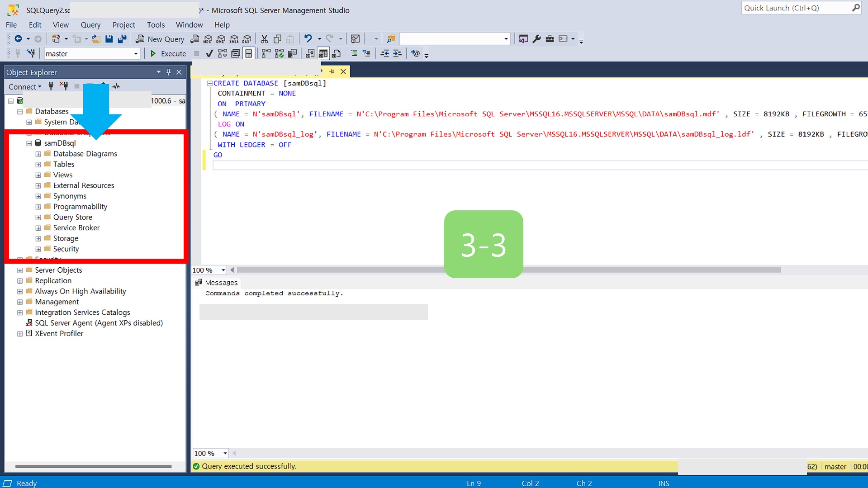Click the Activity Monitor pulse icon in Object Explorer
This screenshot has height=488, width=868.
pyautogui.click(x=116, y=86)
